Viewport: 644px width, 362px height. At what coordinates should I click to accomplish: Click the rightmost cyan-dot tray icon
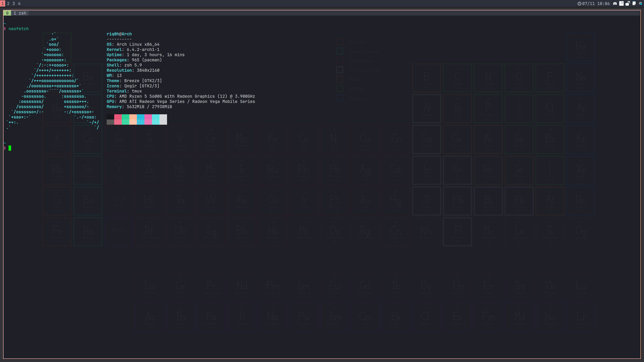pyautogui.click(x=640, y=4)
